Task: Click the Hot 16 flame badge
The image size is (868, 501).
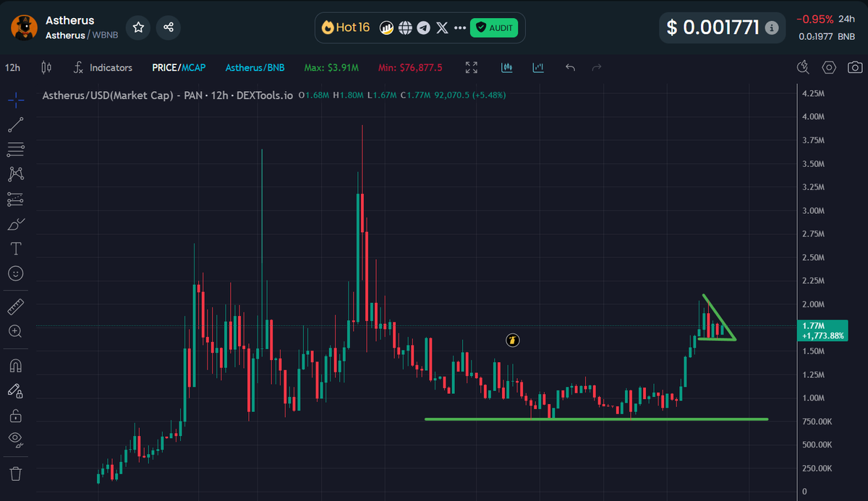Action: pos(346,27)
